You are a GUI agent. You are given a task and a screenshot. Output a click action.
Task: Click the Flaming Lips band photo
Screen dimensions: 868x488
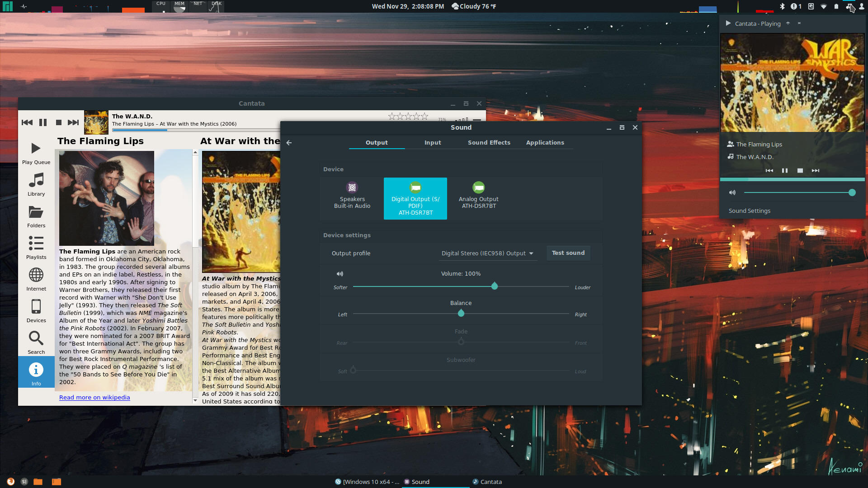[x=107, y=198]
